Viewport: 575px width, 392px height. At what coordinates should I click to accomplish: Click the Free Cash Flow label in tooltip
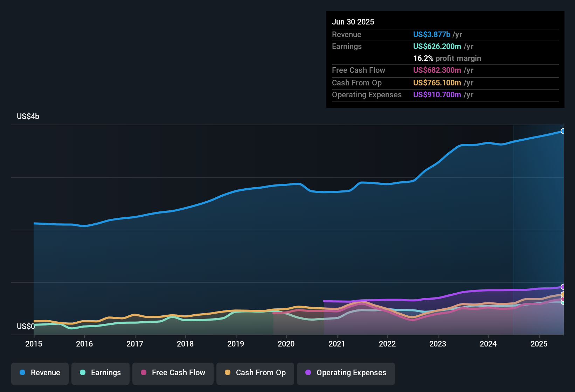[359, 70]
